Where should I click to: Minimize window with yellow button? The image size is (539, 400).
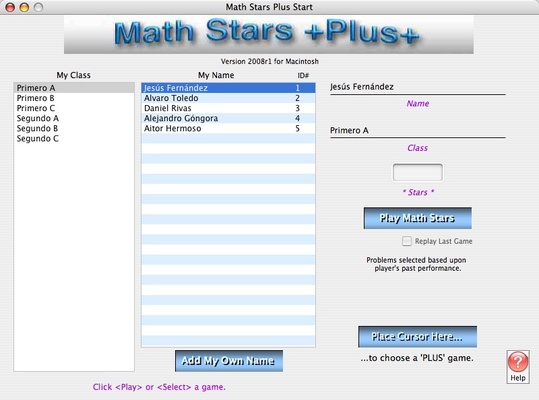click(x=24, y=7)
